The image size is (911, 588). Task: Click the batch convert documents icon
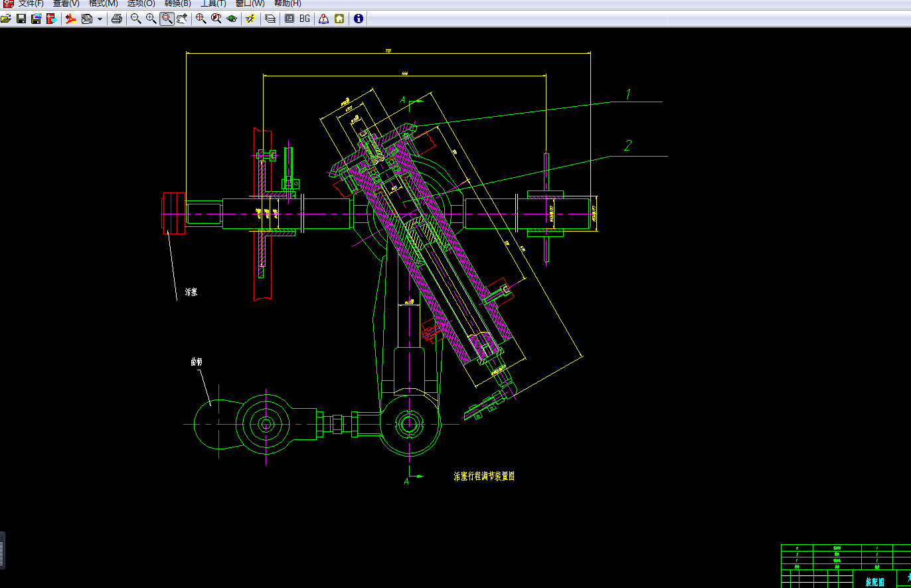point(86,19)
